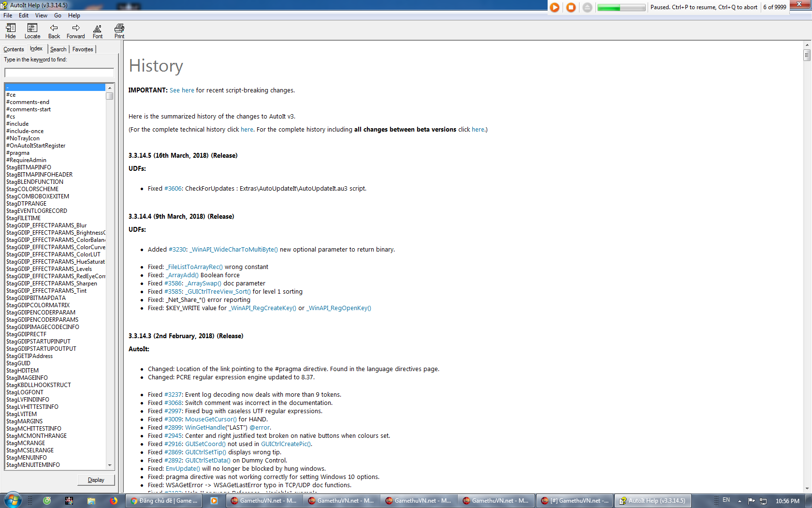The height and width of the screenshot is (508, 812).
Task: Switch to the Contents tab
Action: point(14,49)
